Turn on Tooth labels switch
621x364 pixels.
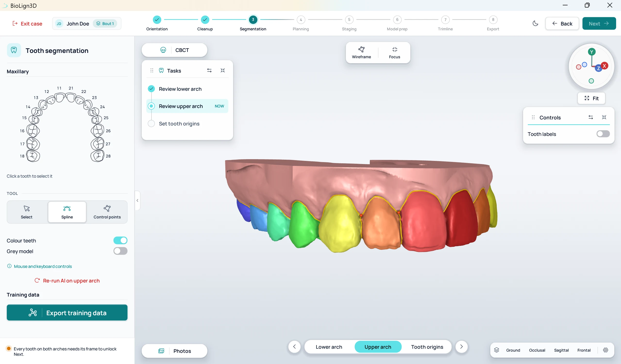pyautogui.click(x=603, y=134)
